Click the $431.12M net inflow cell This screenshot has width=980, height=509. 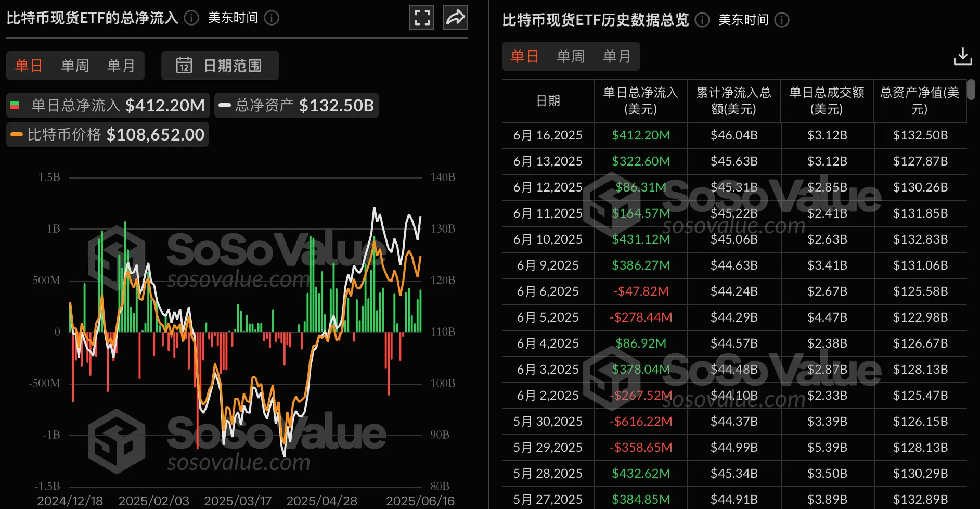(x=641, y=239)
